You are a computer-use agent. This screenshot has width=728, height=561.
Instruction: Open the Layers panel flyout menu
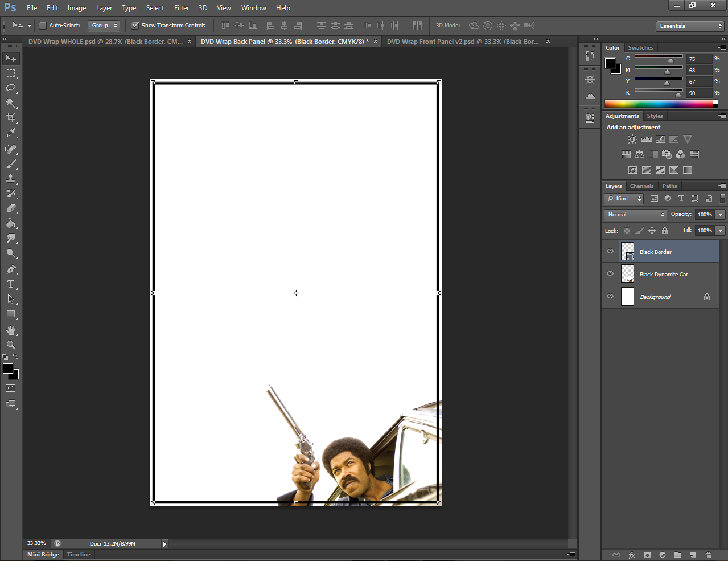pyautogui.click(x=721, y=186)
